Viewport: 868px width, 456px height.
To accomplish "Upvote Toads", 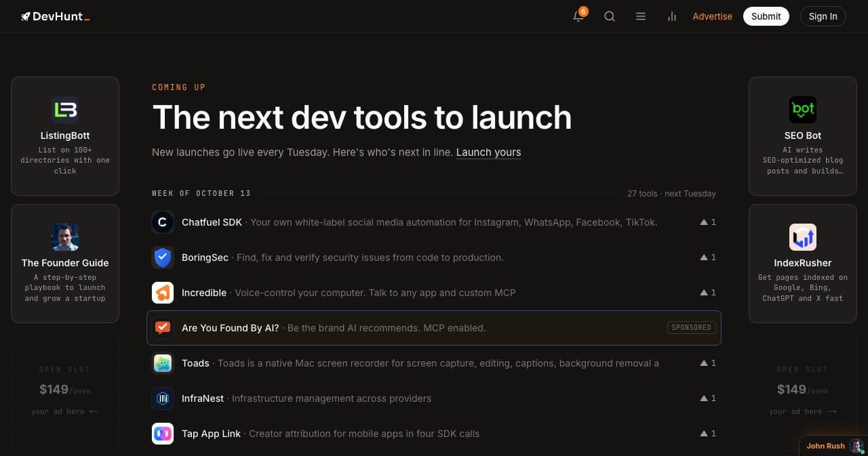I will (708, 363).
